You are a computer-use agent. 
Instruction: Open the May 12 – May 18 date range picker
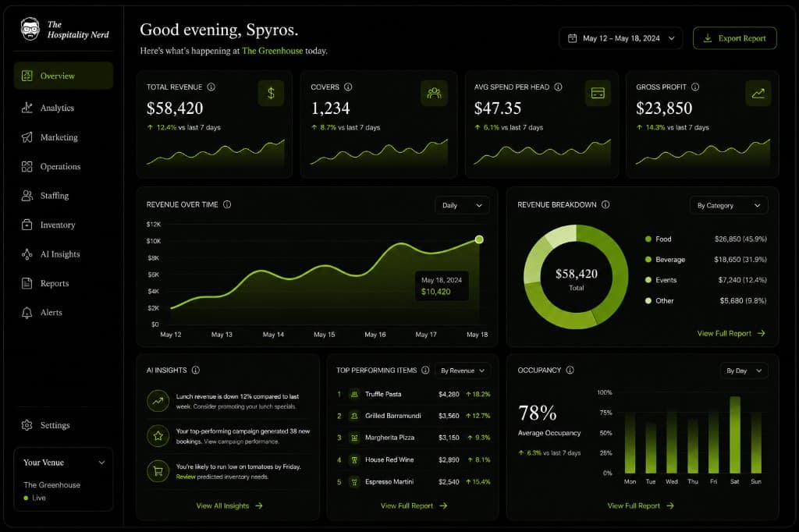[620, 38]
